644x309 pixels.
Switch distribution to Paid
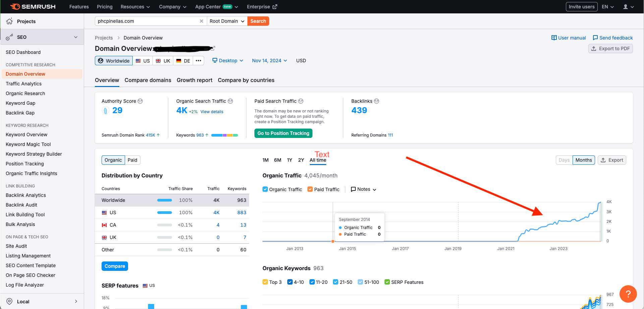[132, 160]
